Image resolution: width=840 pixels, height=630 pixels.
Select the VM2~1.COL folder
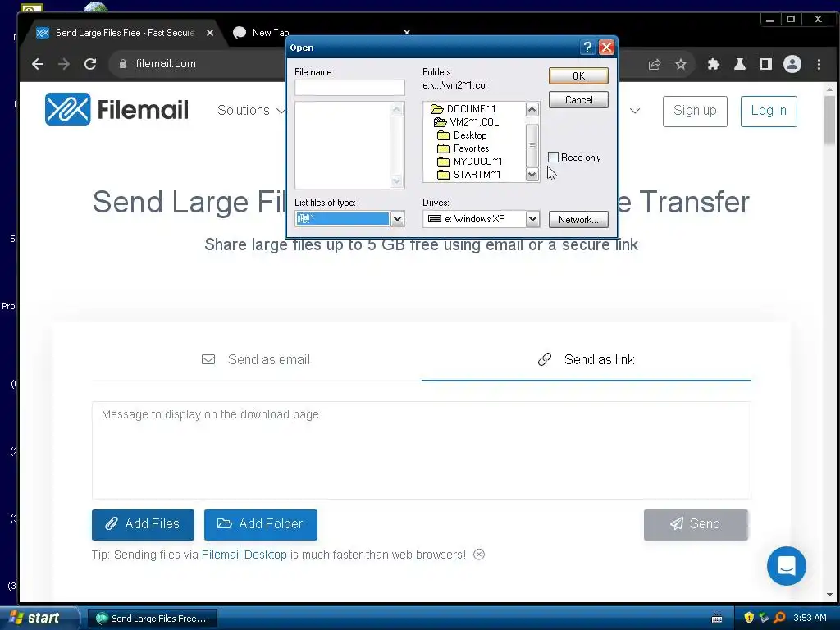tap(466, 122)
